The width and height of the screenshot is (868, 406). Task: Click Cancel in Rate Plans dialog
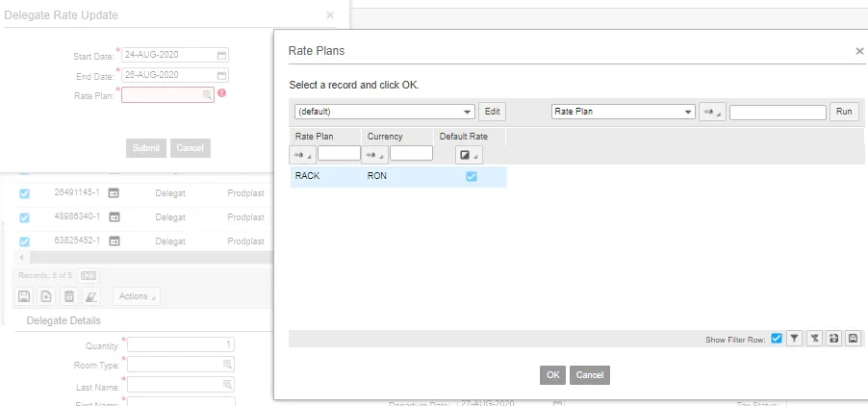(x=590, y=375)
